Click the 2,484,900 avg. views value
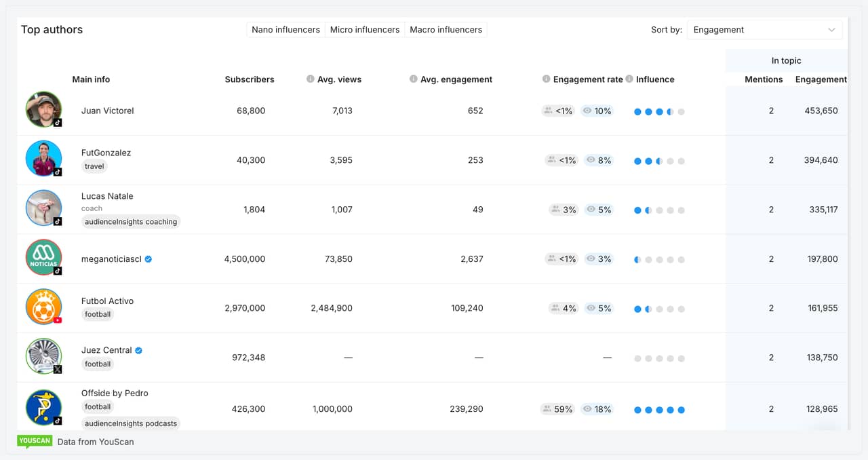The image size is (868, 460). [332, 308]
